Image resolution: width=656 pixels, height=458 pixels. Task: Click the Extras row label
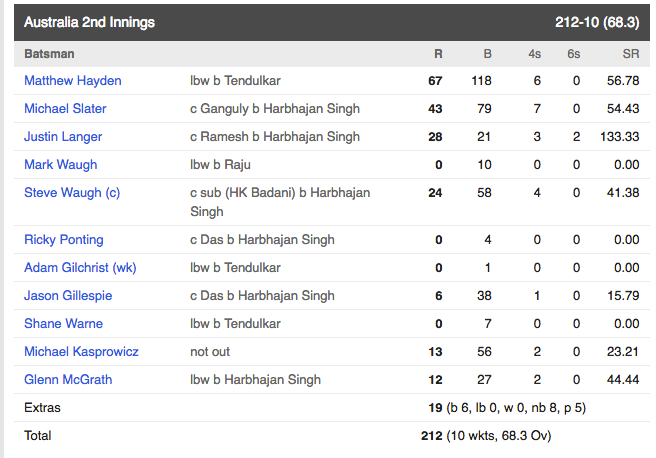point(42,408)
